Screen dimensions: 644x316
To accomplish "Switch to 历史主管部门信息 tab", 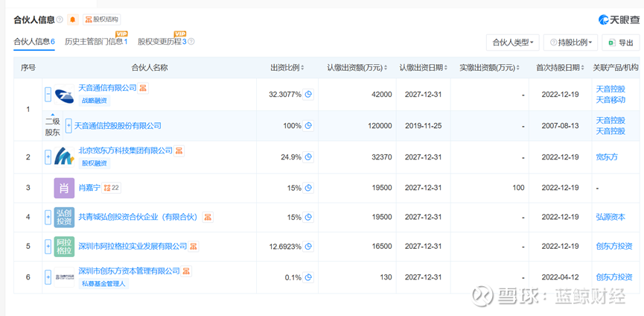I will pyautogui.click(x=96, y=42).
